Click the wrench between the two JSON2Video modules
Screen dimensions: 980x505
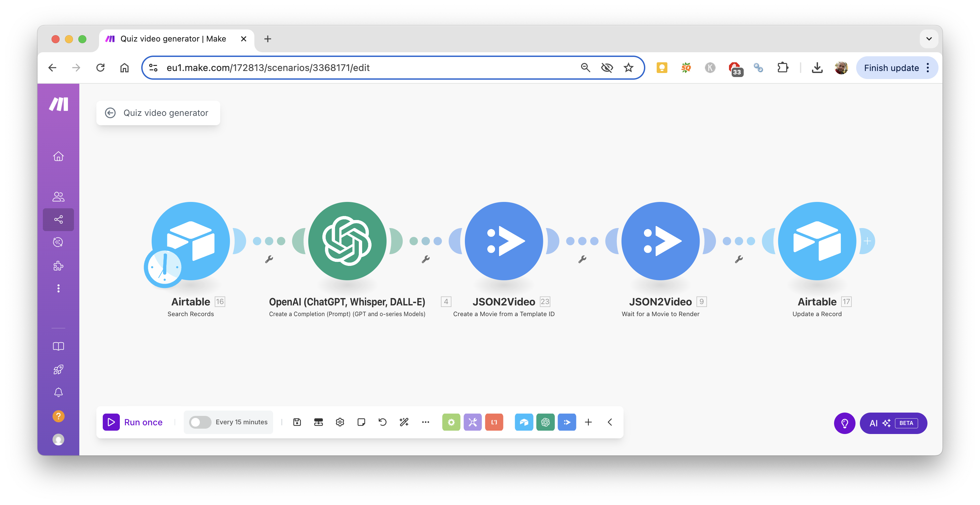click(x=582, y=259)
